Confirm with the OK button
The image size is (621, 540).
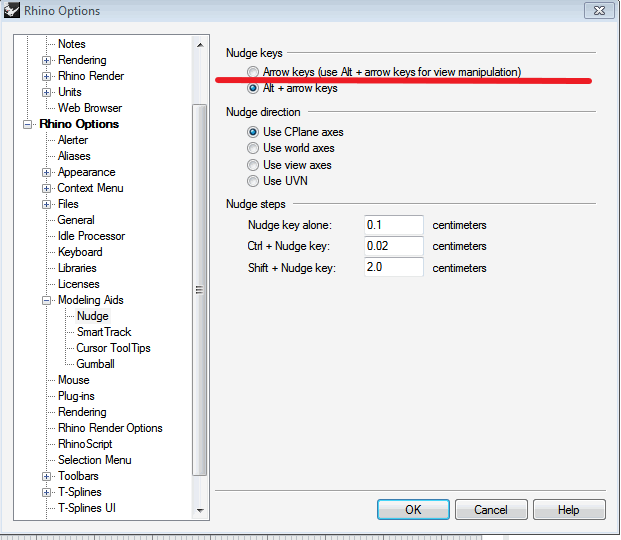[x=413, y=509]
